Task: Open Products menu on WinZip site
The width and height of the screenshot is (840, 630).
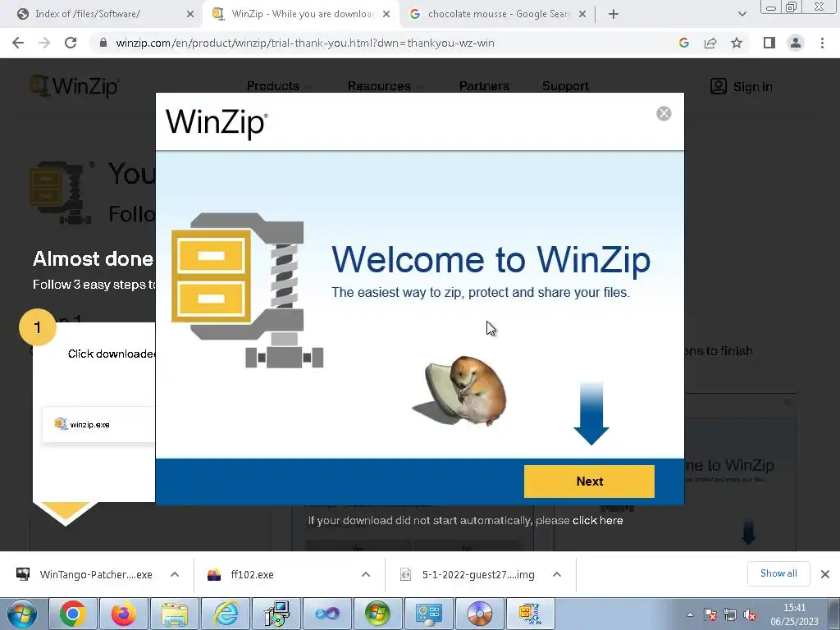Action: 279,85
